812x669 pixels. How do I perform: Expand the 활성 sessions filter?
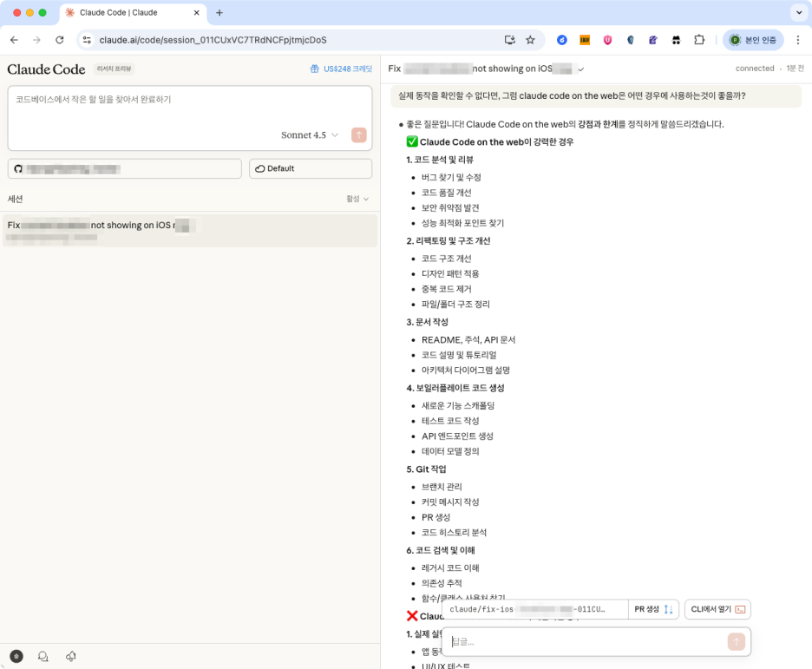pos(357,199)
